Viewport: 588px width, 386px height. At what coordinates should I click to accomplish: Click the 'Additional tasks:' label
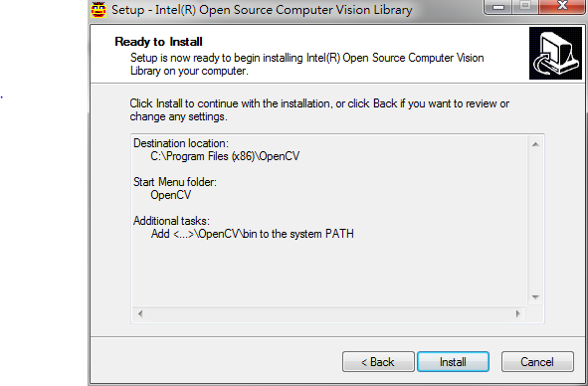[x=171, y=221]
